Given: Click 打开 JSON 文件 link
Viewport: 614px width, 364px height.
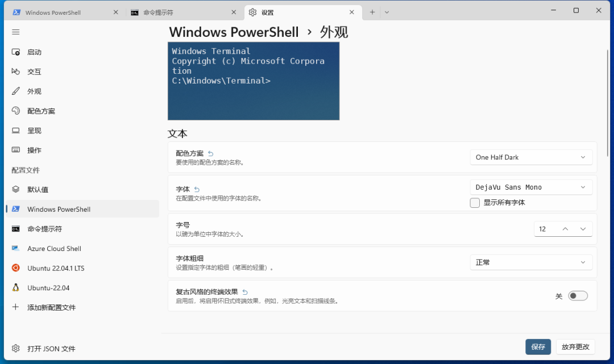Looking at the screenshot, I should coord(82,348).
